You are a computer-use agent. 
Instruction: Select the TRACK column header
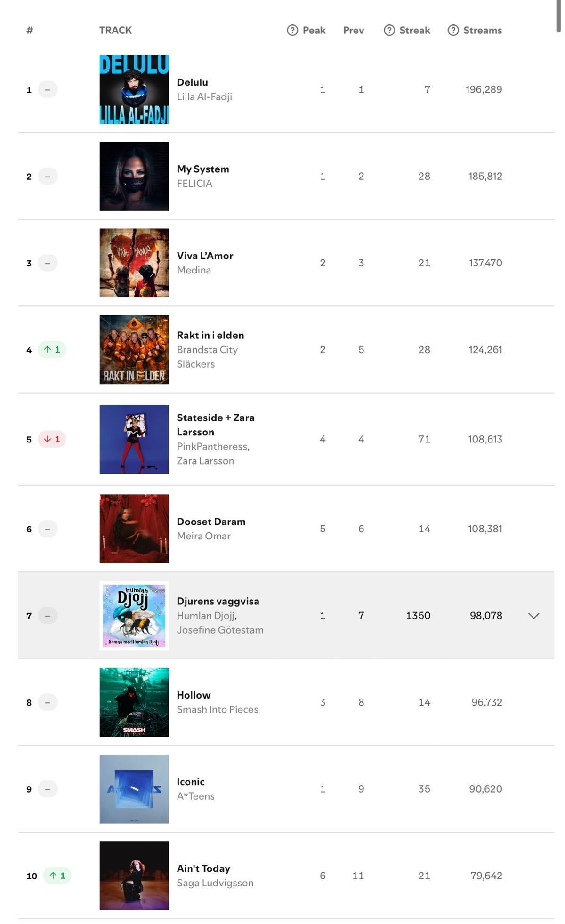(x=115, y=30)
